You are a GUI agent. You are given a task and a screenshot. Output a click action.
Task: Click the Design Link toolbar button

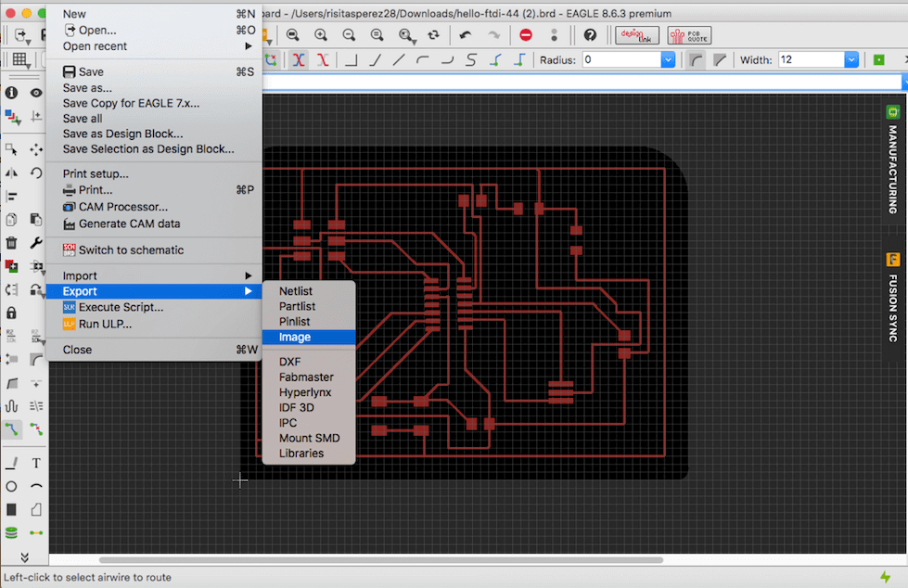[x=637, y=35]
